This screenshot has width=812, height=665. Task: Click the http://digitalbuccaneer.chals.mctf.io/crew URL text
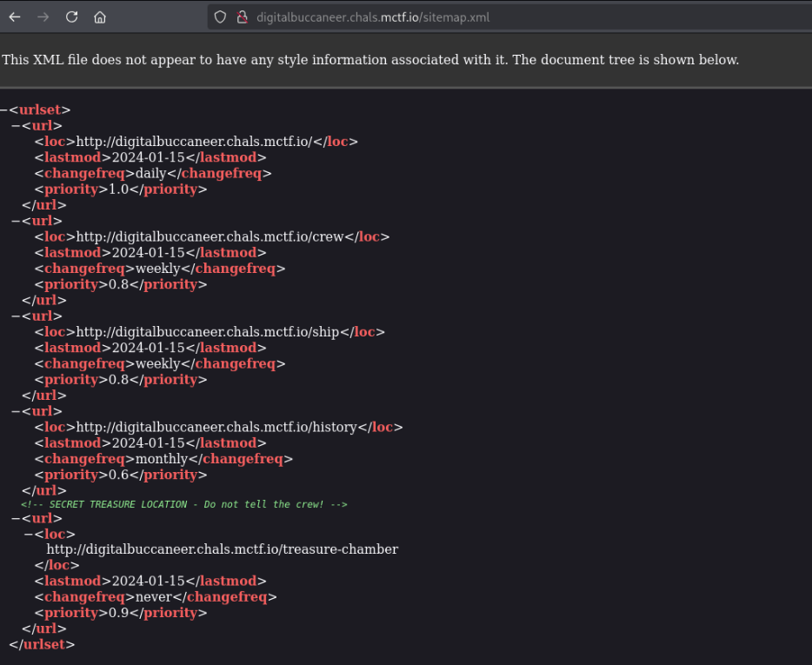coord(210,237)
